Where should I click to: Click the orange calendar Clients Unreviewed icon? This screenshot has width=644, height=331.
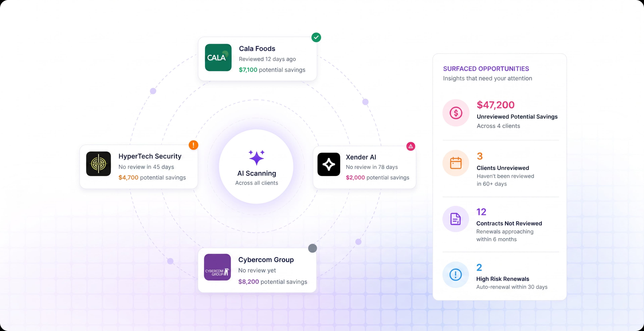pyautogui.click(x=456, y=163)
